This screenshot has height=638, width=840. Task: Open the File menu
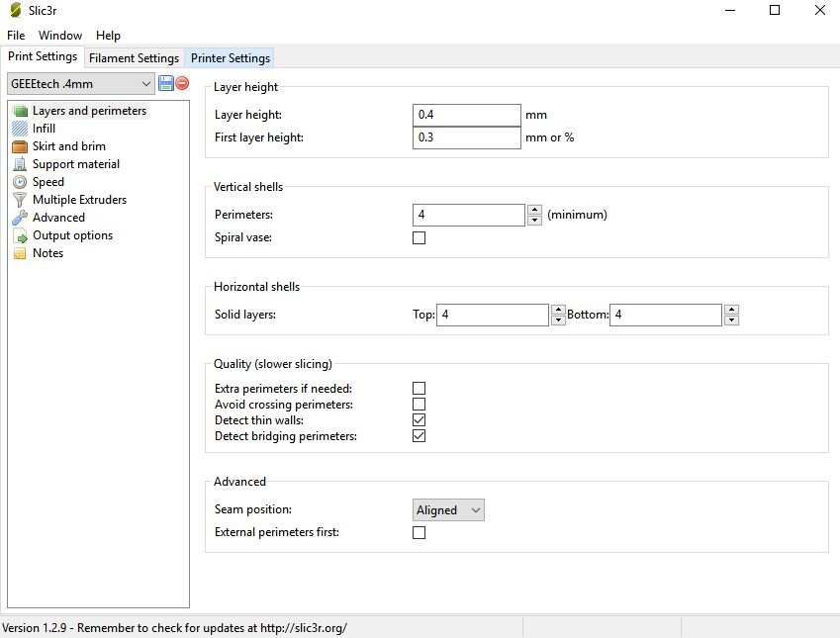coord(16,36)
